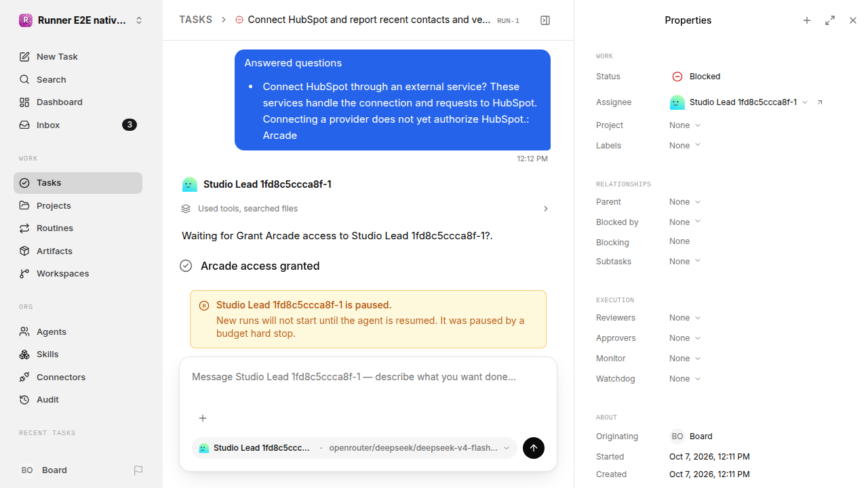Open the Labels None dropdown

point(685,146)
